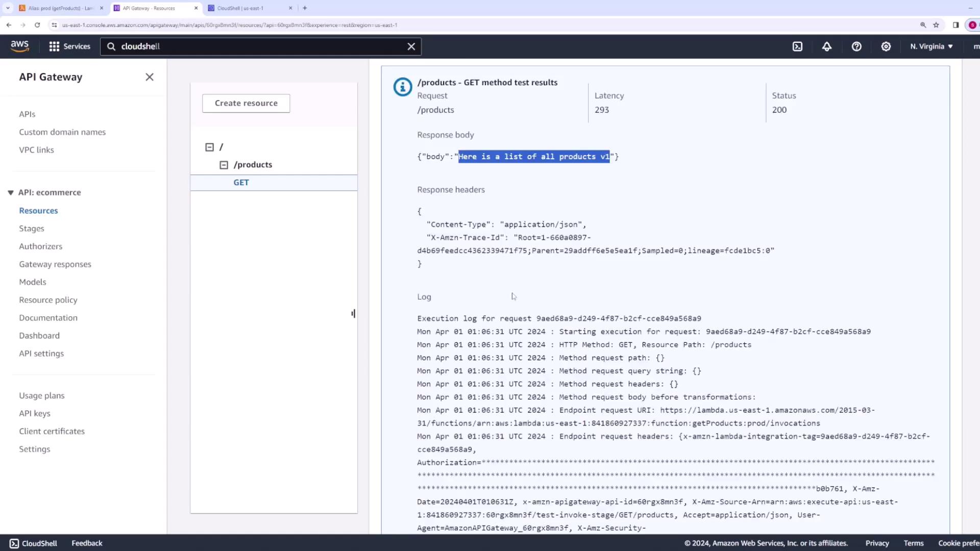Open Client certificates
980x551 pixels.
(52, 432)
